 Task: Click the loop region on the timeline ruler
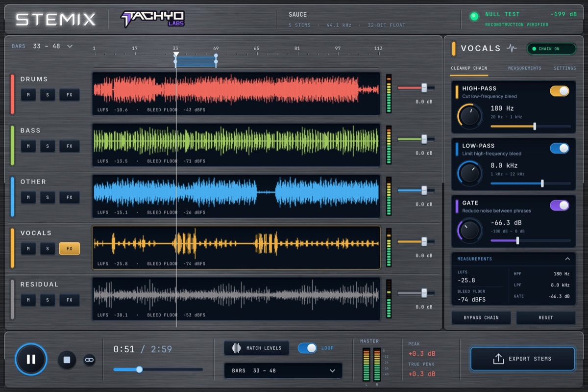tap(196, 62)
